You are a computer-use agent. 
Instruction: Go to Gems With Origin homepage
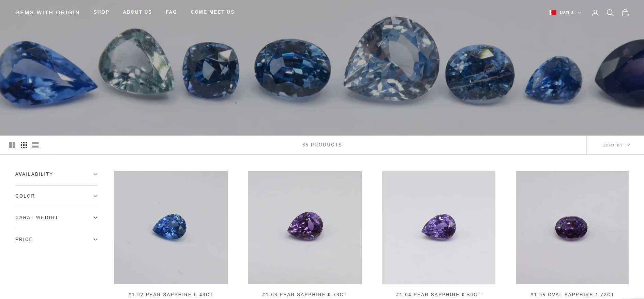pos(47,12)
